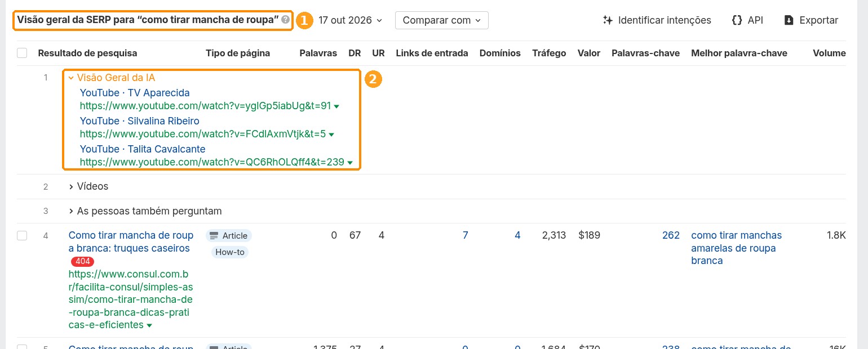Click the Volume column header
Screen dimensions: 868x349
click(829, 53)
